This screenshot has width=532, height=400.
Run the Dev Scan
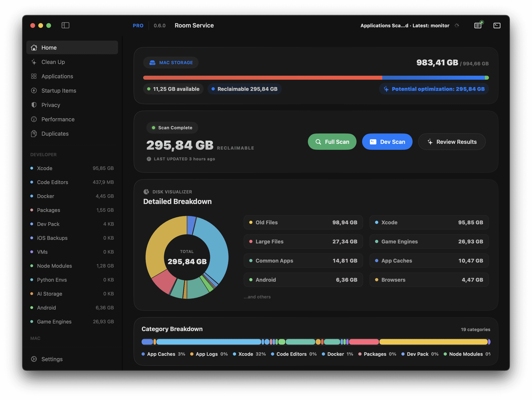[x=387, y=142]
